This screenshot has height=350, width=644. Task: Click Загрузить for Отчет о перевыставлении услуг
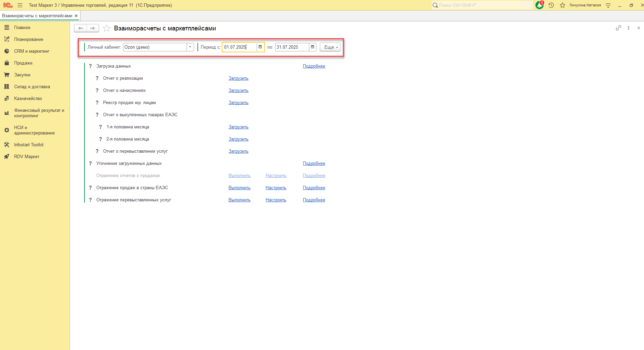[238, 151]
